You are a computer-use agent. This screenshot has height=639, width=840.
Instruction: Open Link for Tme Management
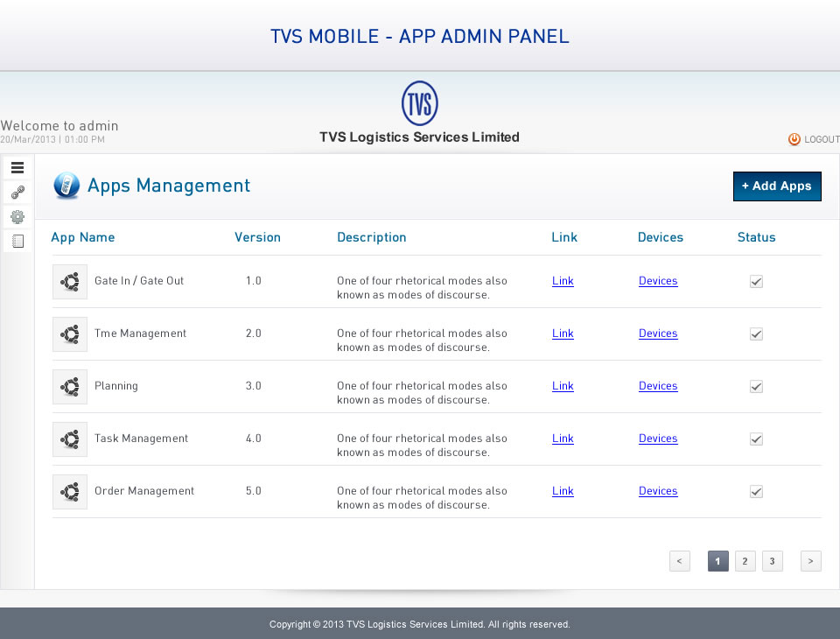coord(563,334)
